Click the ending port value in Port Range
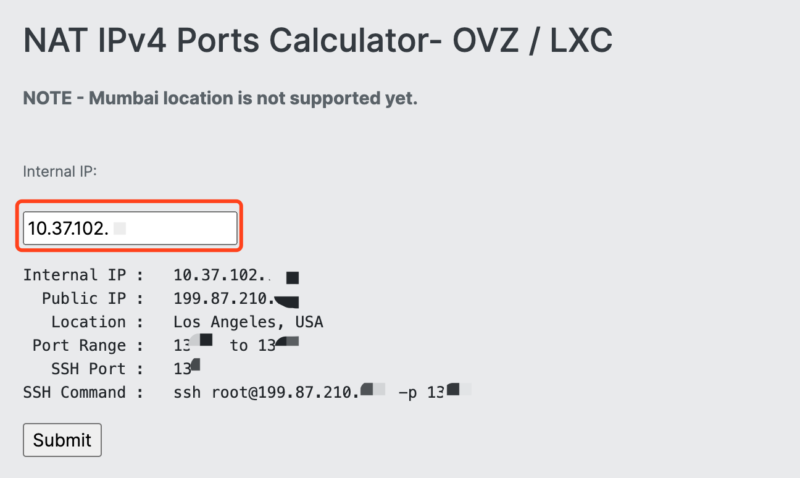This screenshot has width=800, height=478. coord(274,346)
